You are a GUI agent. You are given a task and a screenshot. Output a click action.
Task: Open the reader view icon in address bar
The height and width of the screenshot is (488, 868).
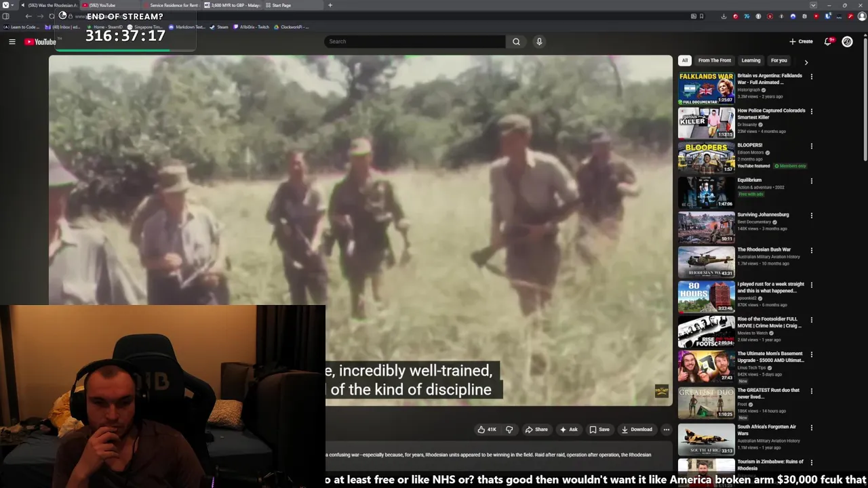click(x=692, y=16)
